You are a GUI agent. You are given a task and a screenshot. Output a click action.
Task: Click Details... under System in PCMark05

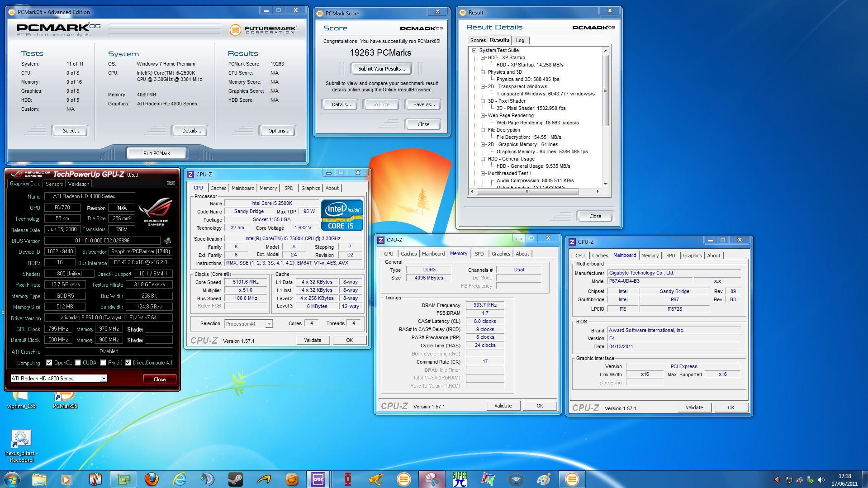pos(191,131)
